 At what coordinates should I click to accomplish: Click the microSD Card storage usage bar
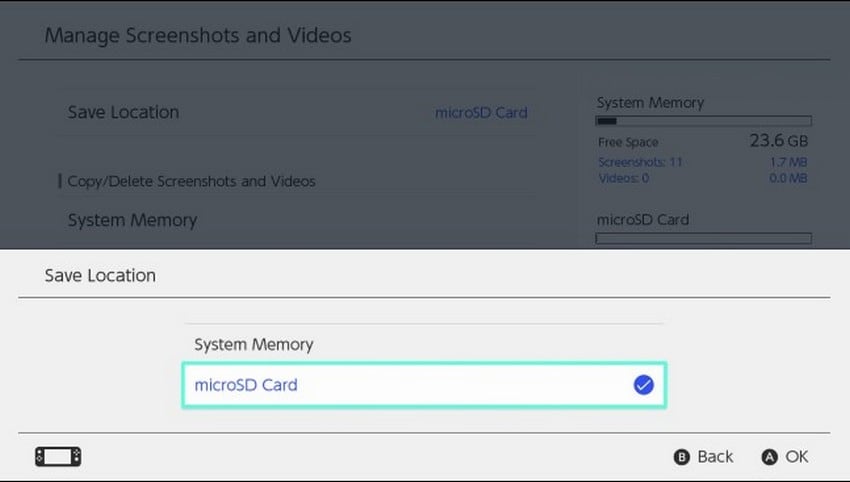click(703, 238)
